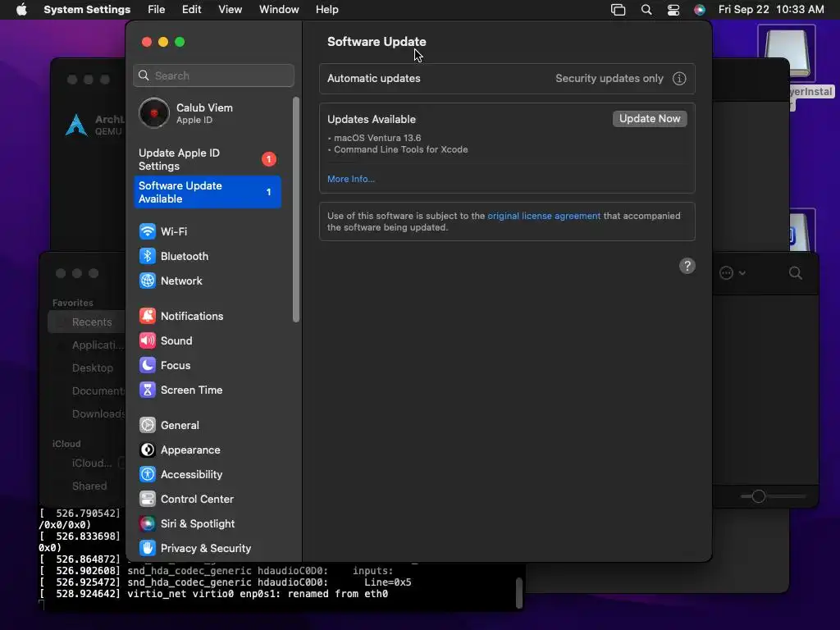The image size is (840, 630).
Task: Select Update Apple ID Settings item
Action: coord(208,160)
